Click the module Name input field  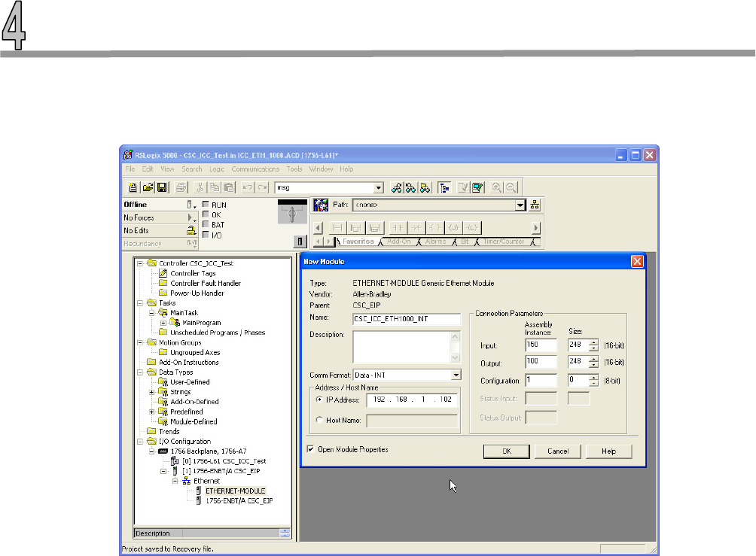[x=407, y=319]
